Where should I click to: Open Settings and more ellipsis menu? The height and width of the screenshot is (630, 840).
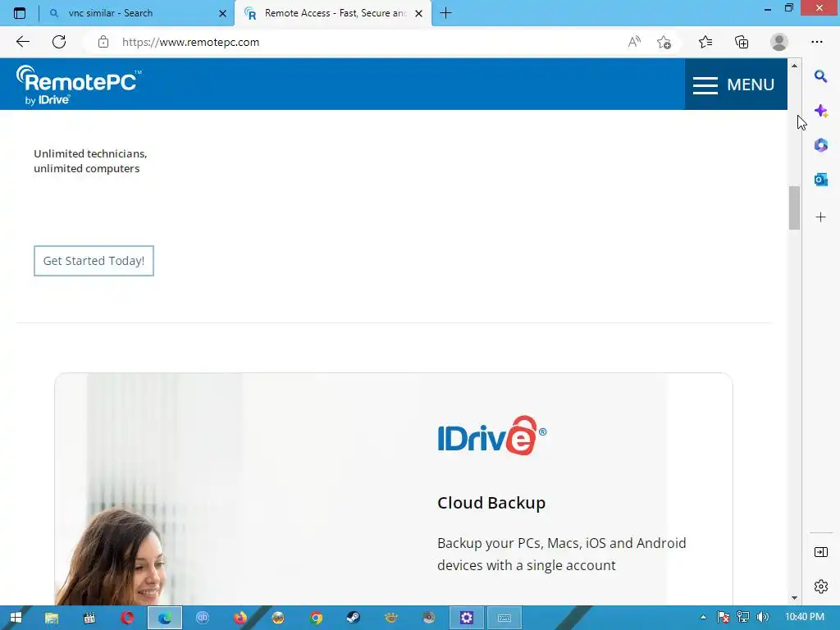click(x=816, y=42)
